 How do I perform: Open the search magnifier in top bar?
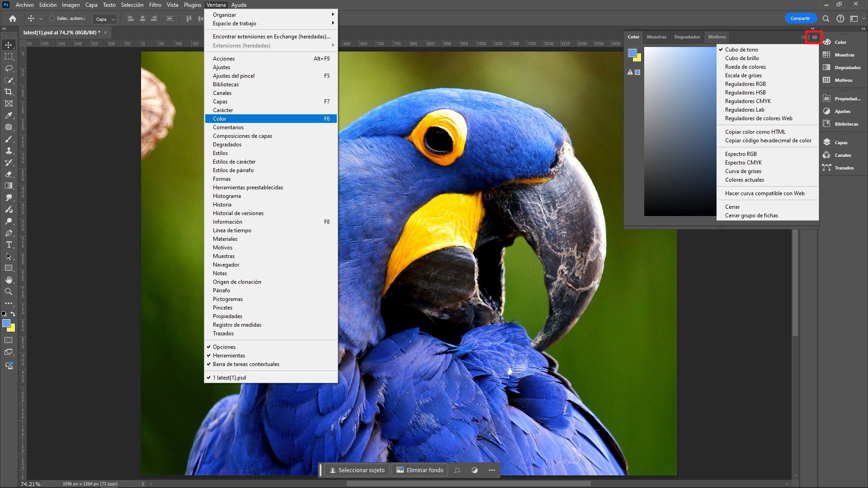(x=826, y=19)
